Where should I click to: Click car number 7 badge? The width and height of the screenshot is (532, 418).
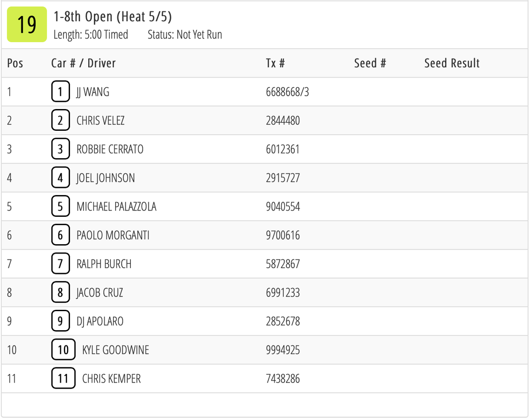pyautogui.click(x=60, y=264)
